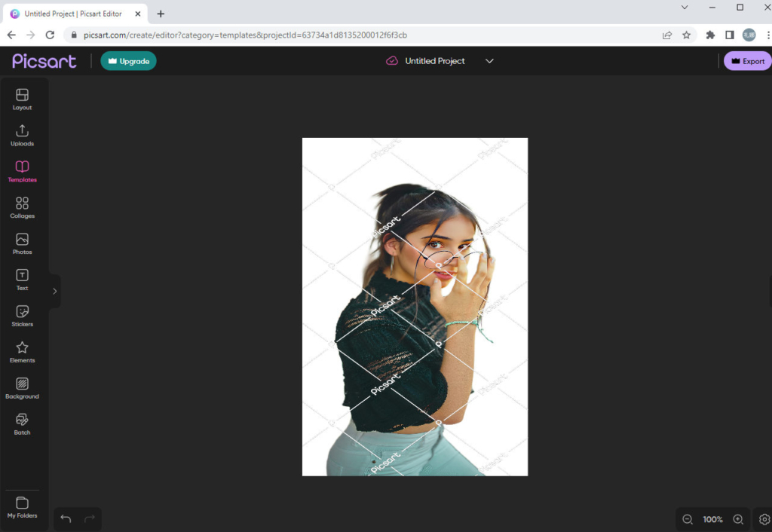772x532 pixels.
Task: Open My Folders
Action: click(22, 507)
